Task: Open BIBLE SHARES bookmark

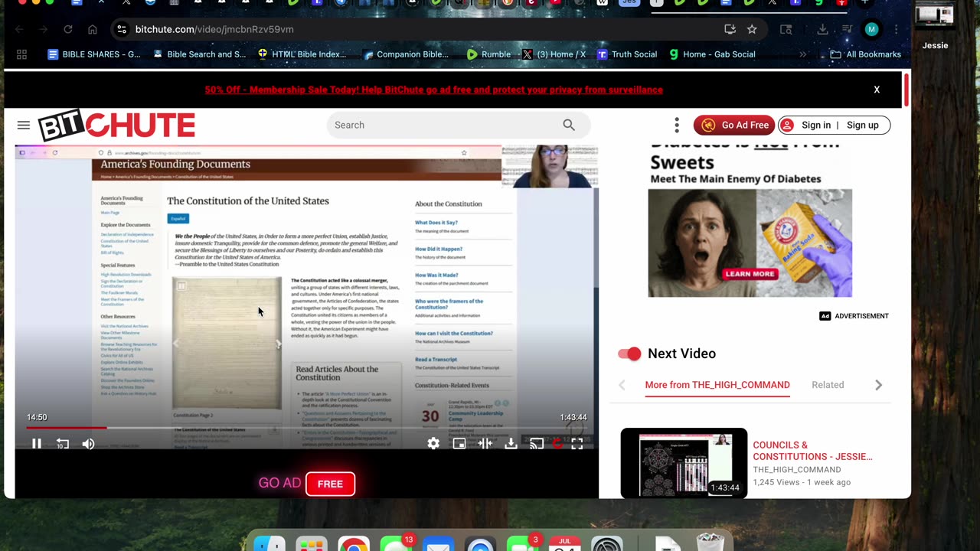Action: click(94, 54)
